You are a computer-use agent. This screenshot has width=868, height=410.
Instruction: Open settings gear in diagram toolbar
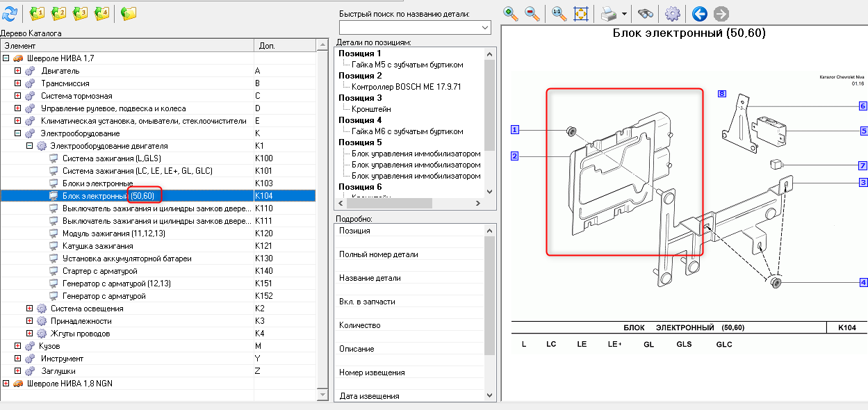[x=673, y=13]
